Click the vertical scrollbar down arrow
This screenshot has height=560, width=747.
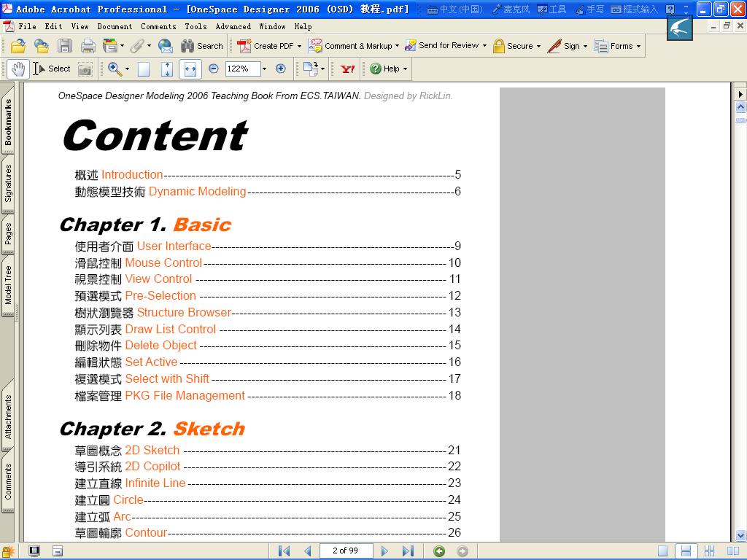tap(740, 535)
